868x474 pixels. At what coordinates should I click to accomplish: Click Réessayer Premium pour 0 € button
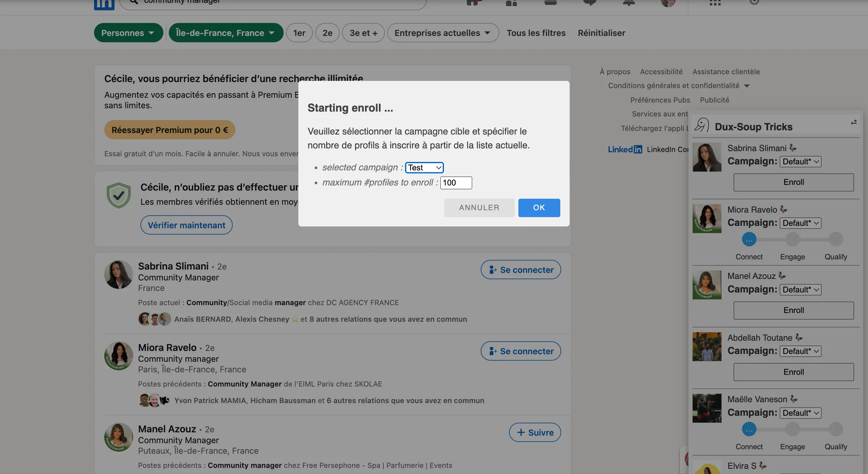tap(170, 130)
